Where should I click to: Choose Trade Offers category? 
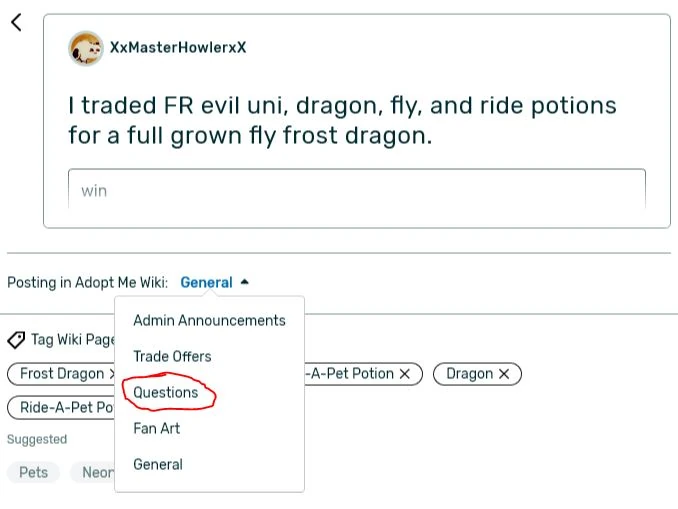click(172, 356)
